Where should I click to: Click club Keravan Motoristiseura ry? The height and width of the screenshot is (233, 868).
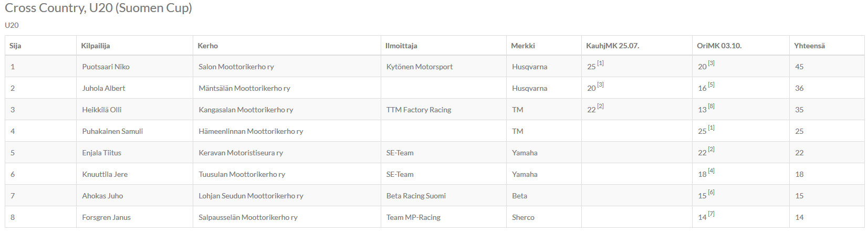point(240,153)
